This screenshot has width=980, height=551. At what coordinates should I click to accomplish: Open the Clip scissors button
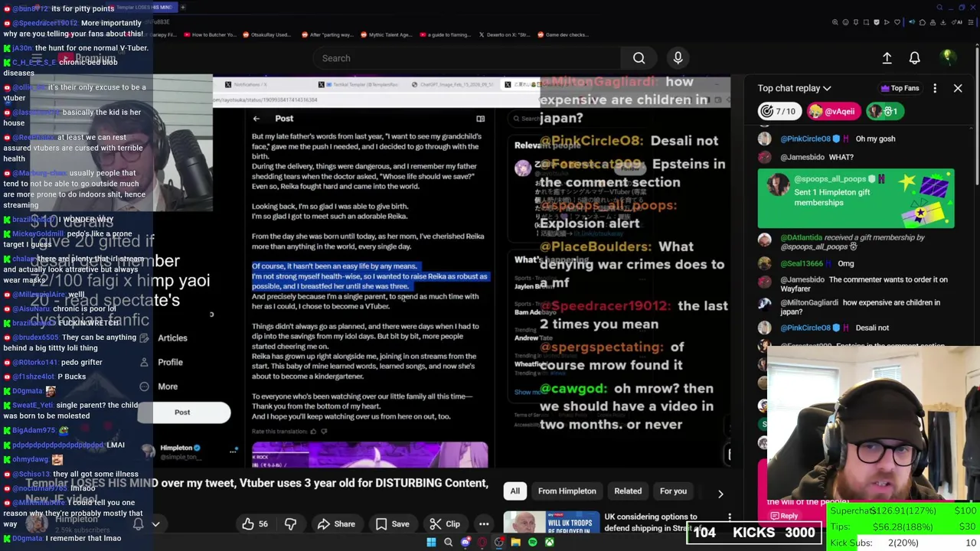click(x=444, y=524)
